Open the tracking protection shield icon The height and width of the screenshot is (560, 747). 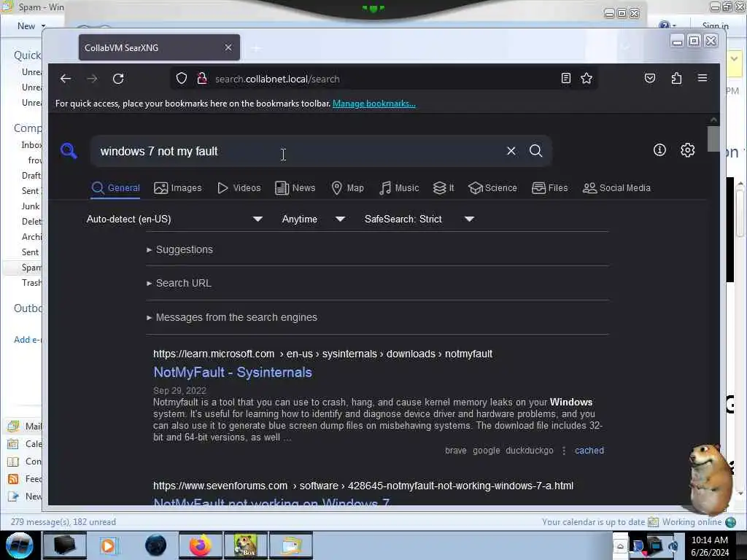(x=182, y=79)
